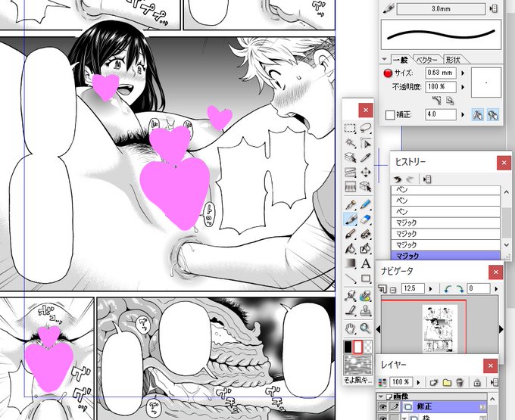Select the Magic Wand tool
Screen dimensions: 515x420
(x=350, y=143)
